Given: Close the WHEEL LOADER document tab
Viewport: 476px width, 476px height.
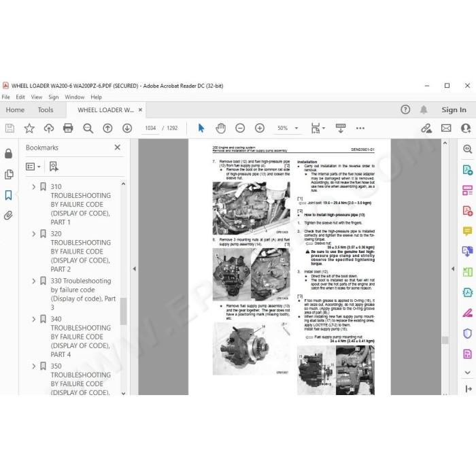Looking at the screenshot, I should coord(140,110).
